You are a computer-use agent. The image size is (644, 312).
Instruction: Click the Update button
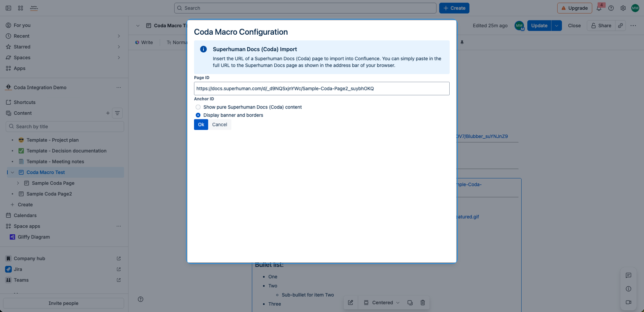(x=539, y=26)
